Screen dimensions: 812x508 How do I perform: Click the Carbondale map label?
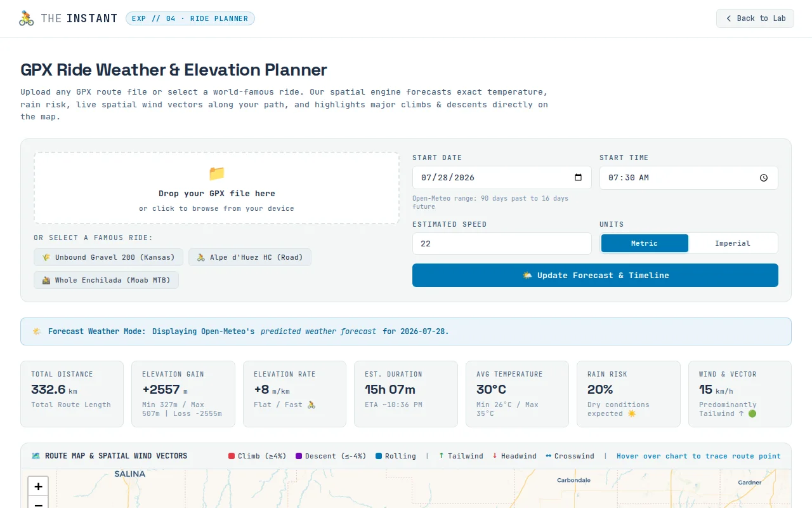tap(573, 480)
